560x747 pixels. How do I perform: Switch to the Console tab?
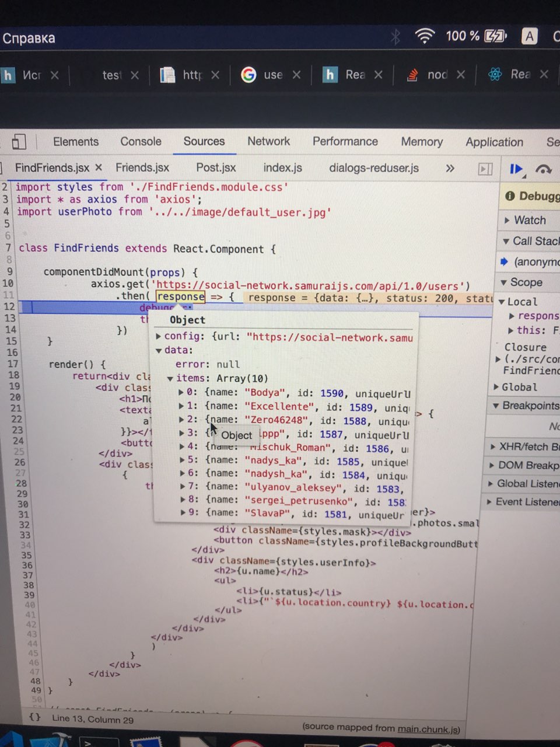coord(141,142)
